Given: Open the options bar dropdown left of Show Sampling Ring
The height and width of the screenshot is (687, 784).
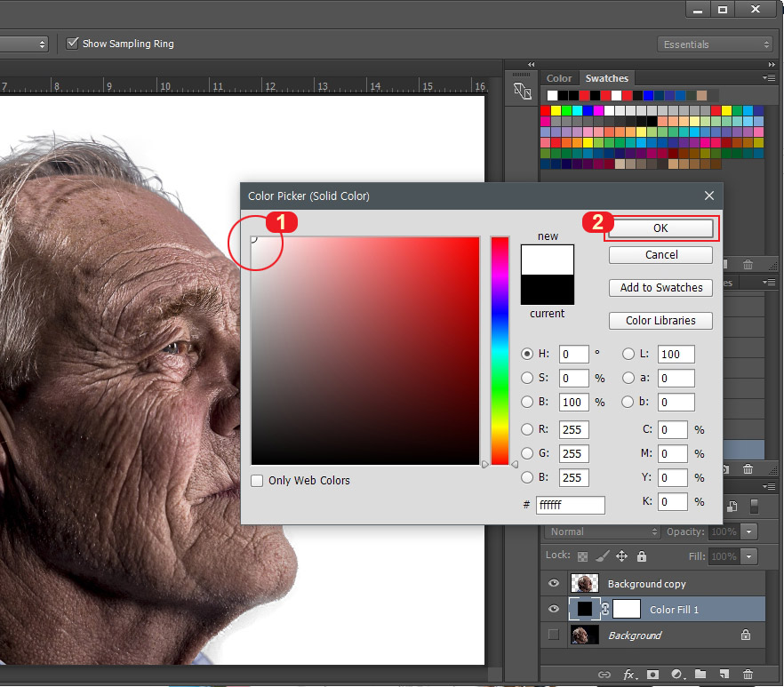Looking at the screenshot, I should [x=23, y=44].
